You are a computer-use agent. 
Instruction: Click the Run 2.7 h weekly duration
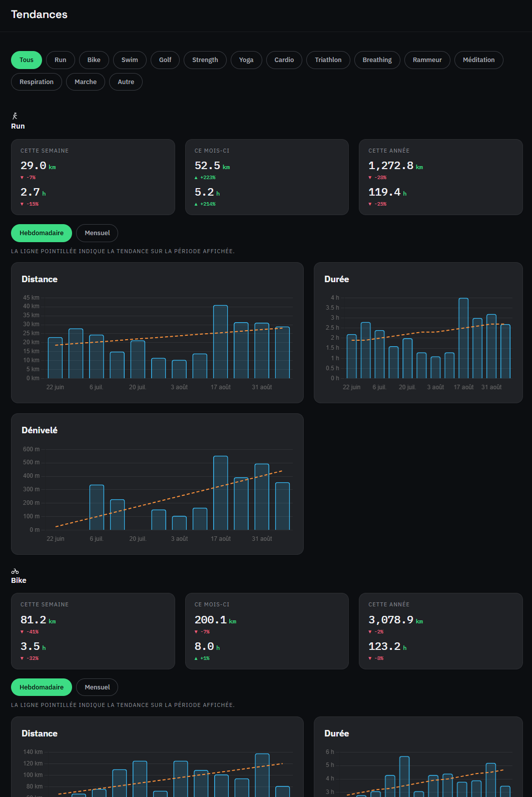click(x=33, y=192)
